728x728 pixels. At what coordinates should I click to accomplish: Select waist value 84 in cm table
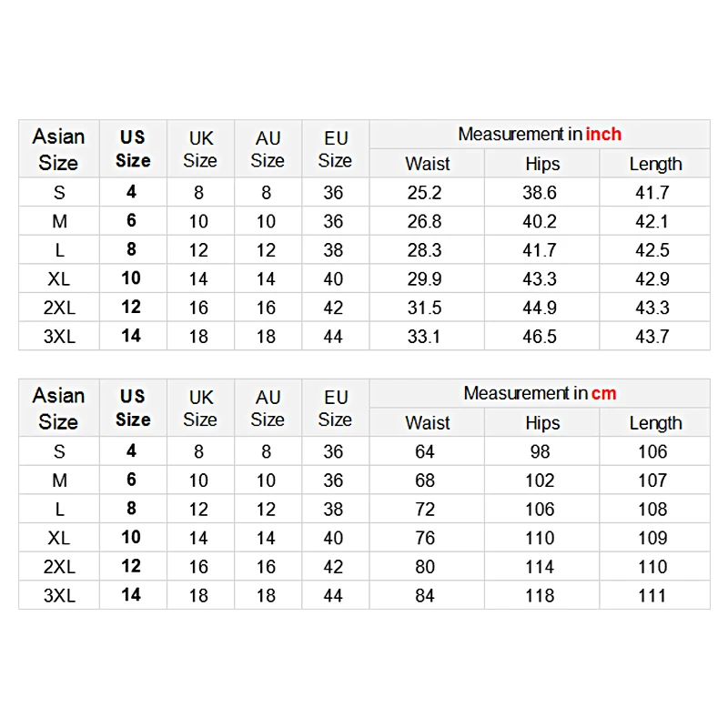coord(425,596)
